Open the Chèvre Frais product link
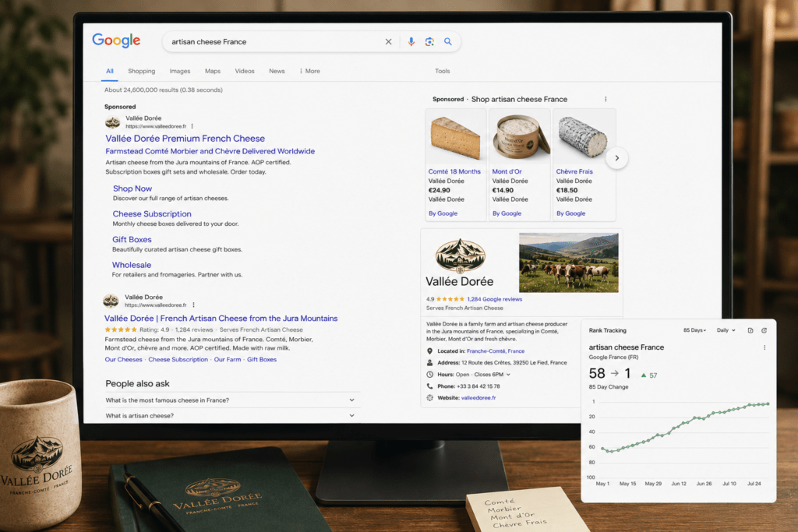This screenshot has height=532, width=798. click(x=574, y=171)
